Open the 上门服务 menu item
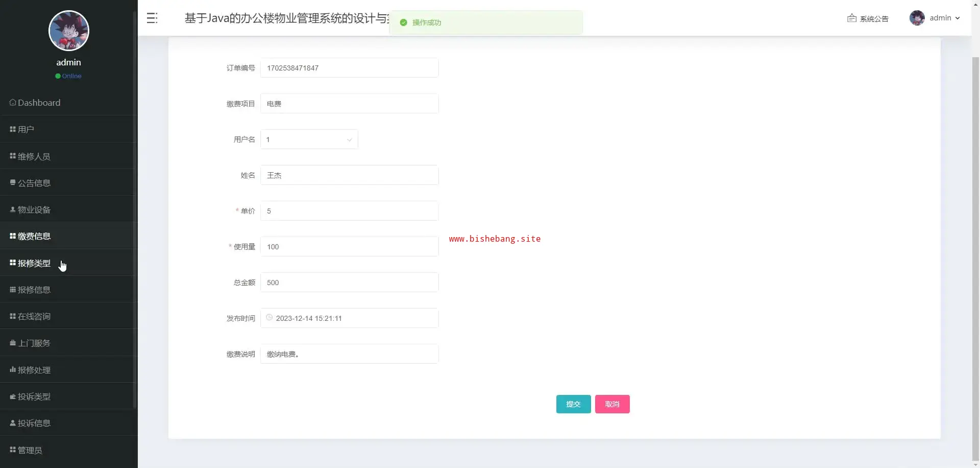The image size is (980, 468). pos(69,343)
